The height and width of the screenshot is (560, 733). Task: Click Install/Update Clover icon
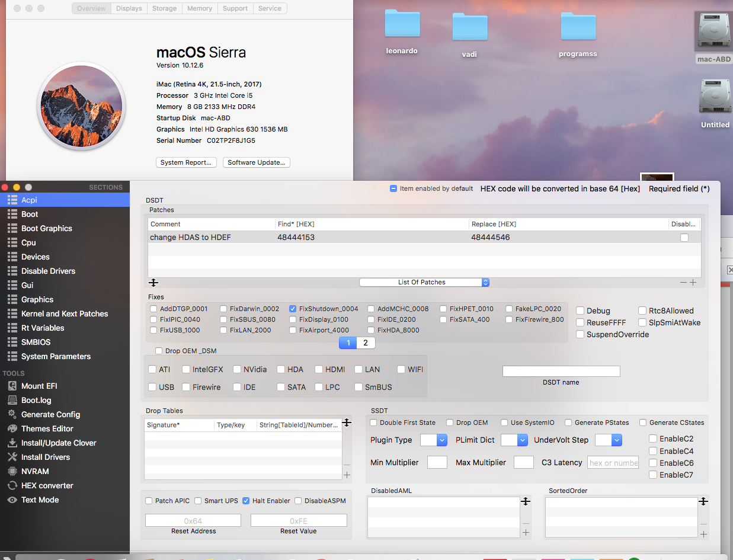click(x=12, y=443)
